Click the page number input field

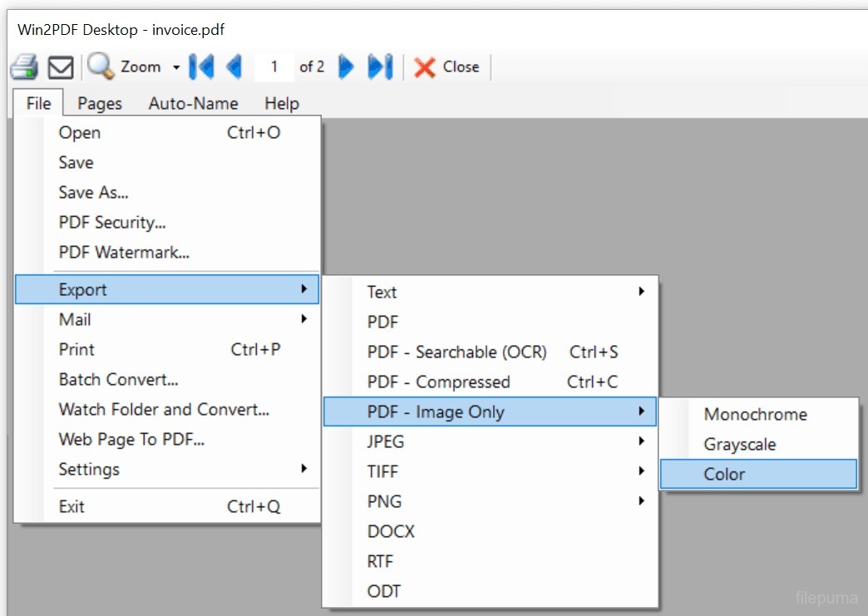[x=275, y=67]
